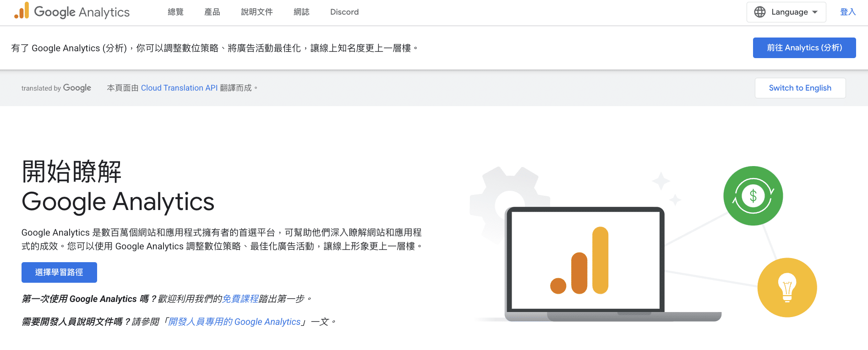The width and height of the screenshot is (868, 350).
Task: Click the 選擇學習路徑 button
Action: click(x=59, y=272)
